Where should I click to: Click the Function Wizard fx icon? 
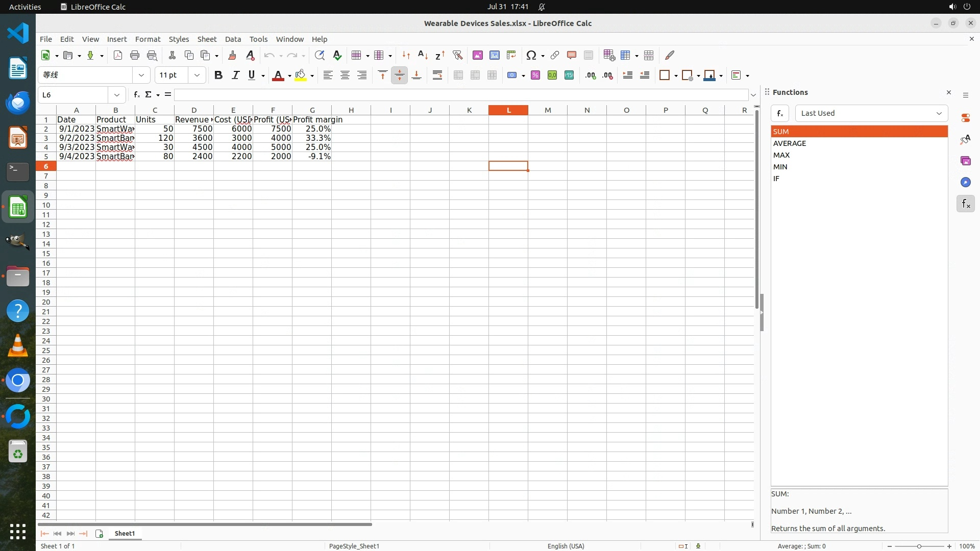pos(136,94)
